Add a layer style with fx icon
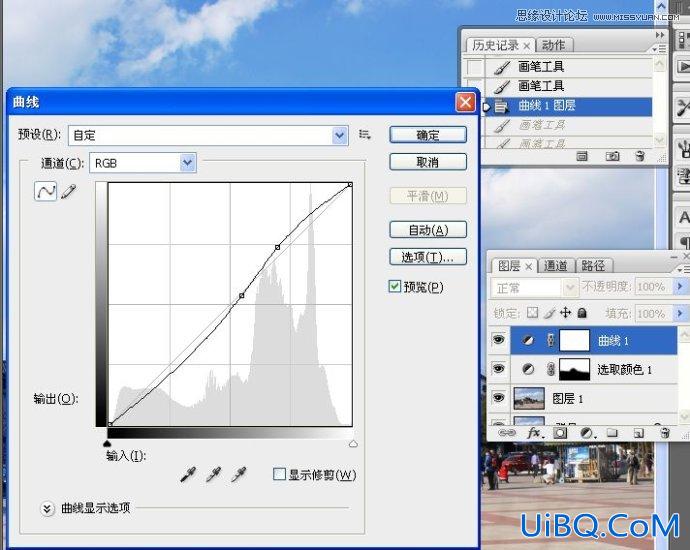The height and width of the screenshot is (550, 690). point(535,433)
